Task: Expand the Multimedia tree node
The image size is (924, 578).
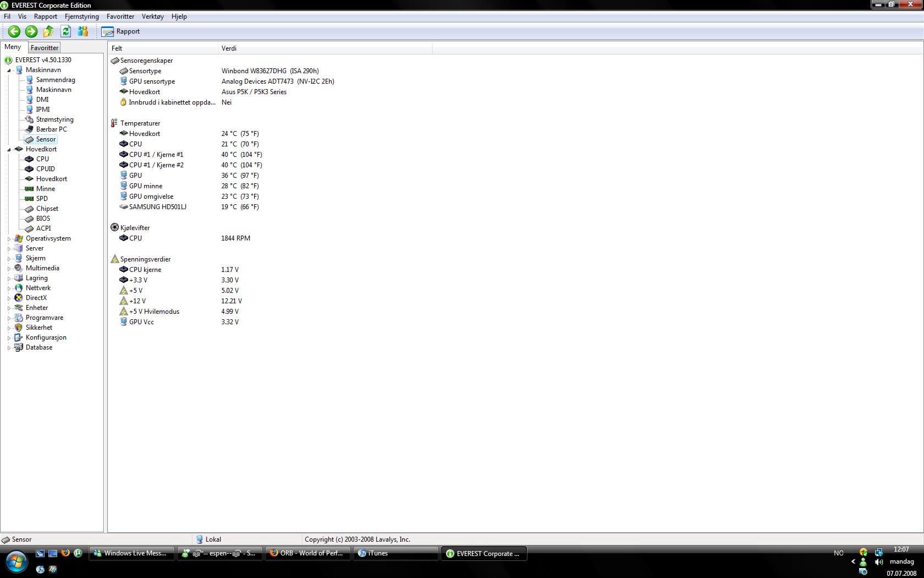Action: [x=9, y=269]
